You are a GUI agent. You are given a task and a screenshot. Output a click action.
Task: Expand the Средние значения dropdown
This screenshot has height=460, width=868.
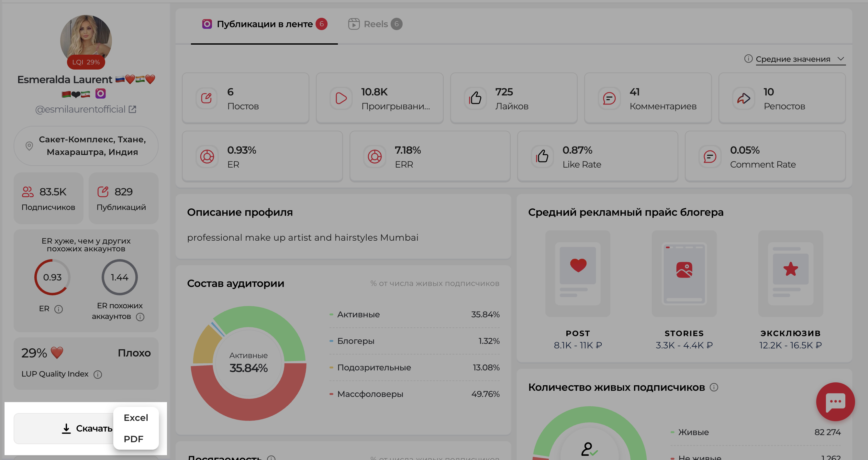(800, 59)
